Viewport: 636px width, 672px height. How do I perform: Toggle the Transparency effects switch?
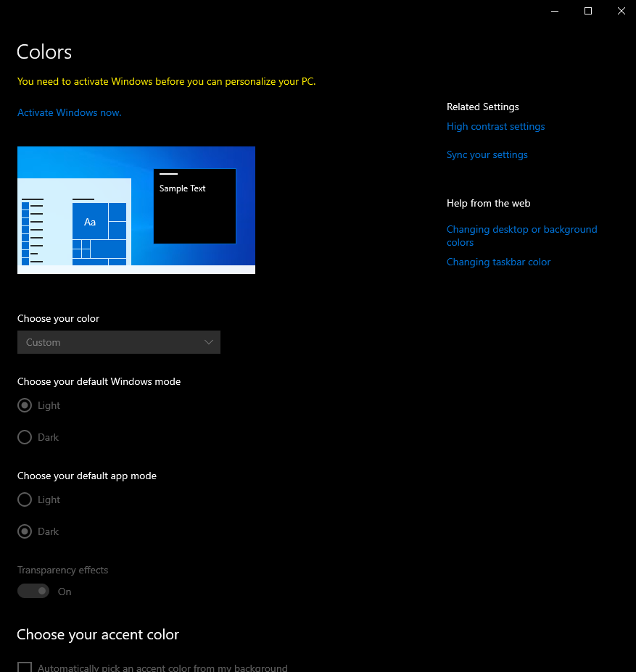(x=33, y=591)
